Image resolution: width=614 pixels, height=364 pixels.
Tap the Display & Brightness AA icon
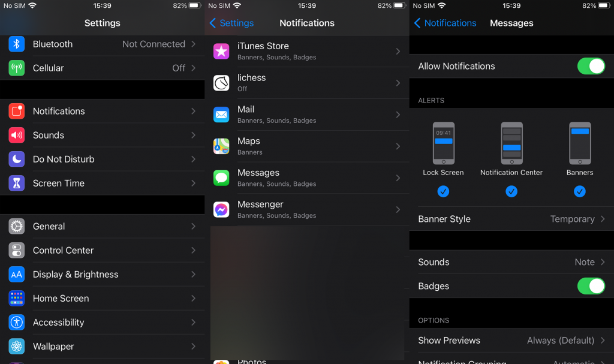[x=16, y=274]
